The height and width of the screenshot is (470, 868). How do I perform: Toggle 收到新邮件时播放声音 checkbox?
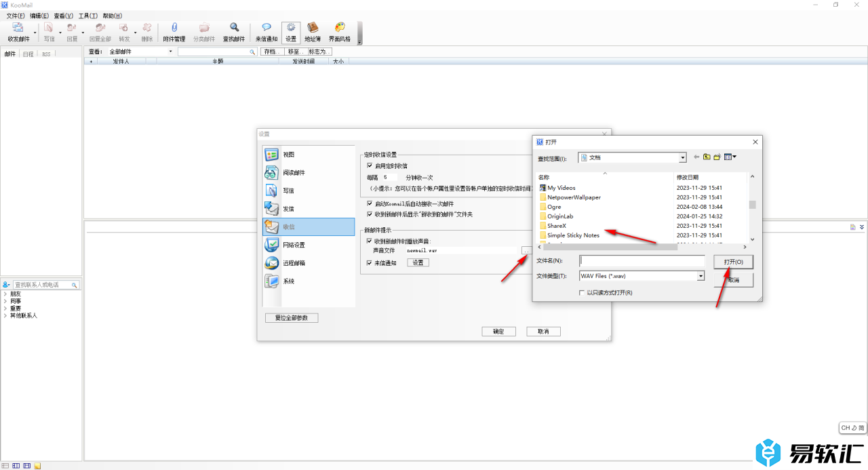[x=370, y=241]
